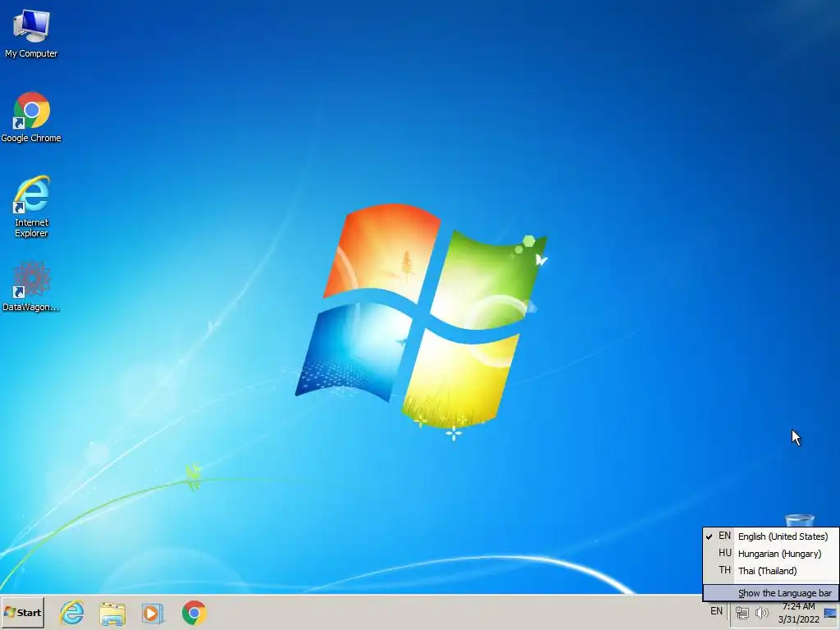Open Windows Explorer from the taskbar
840x630 pixels.
pos(112,614)
